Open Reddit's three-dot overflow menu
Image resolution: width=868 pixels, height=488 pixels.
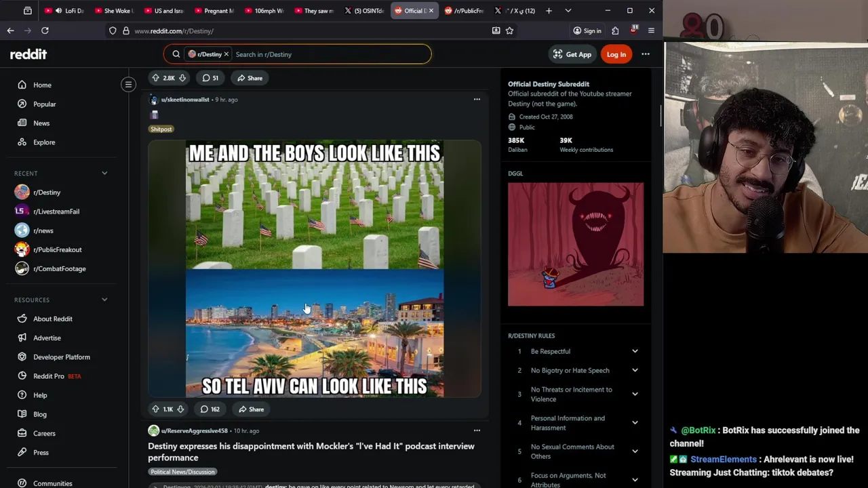click(646, 54)
